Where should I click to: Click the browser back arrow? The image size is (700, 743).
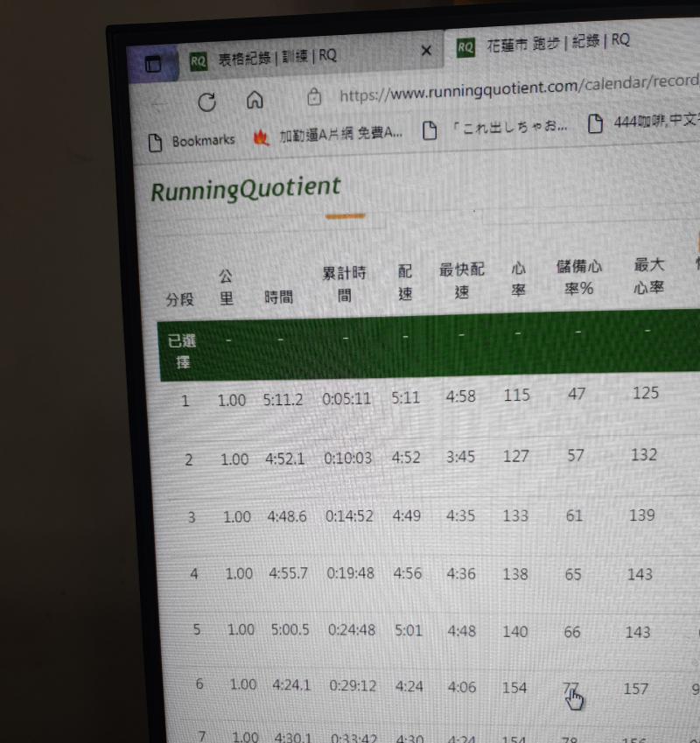click(x=159, y=104)
